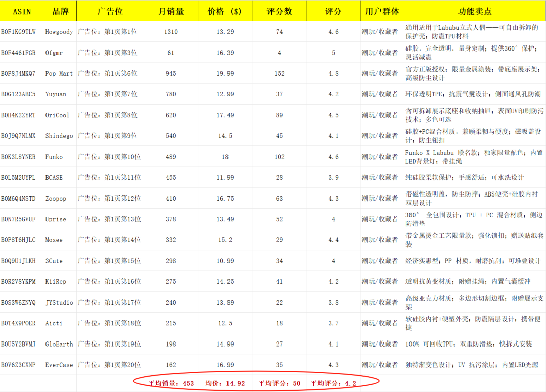
Task: Select the 品牌 column header
Action: tap(60, 11)
